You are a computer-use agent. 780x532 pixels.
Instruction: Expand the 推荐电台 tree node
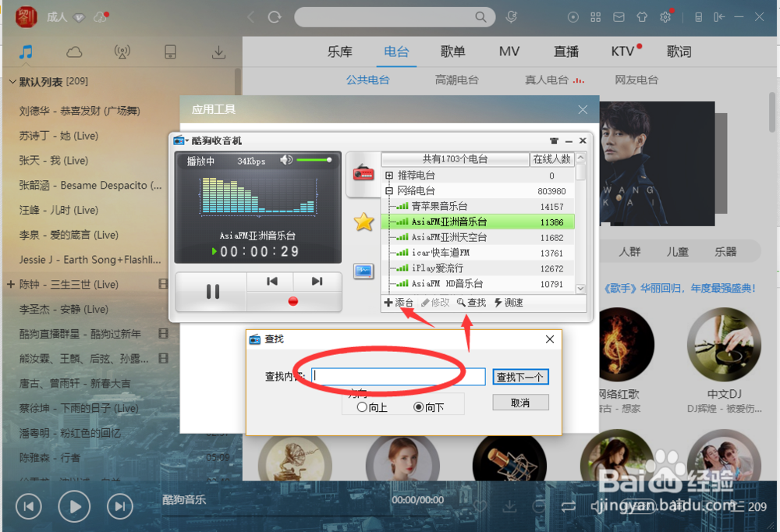[389, 176]
